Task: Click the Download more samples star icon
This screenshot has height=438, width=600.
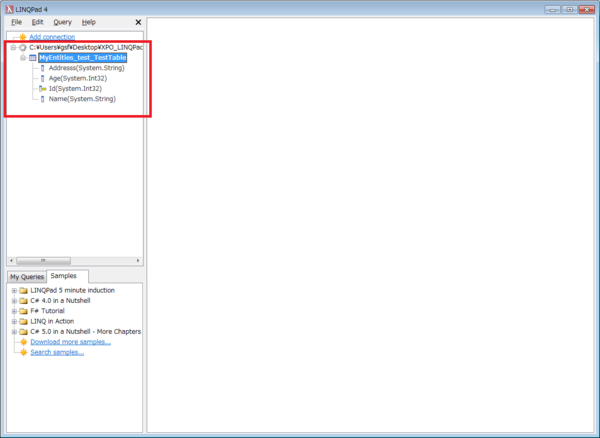Action: (24, 342)
